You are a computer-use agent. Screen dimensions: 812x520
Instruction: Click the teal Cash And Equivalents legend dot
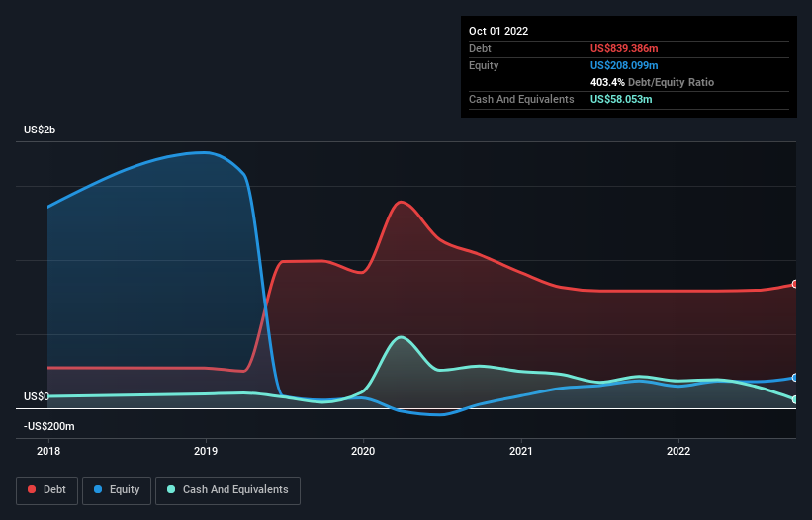coord(171,489)
